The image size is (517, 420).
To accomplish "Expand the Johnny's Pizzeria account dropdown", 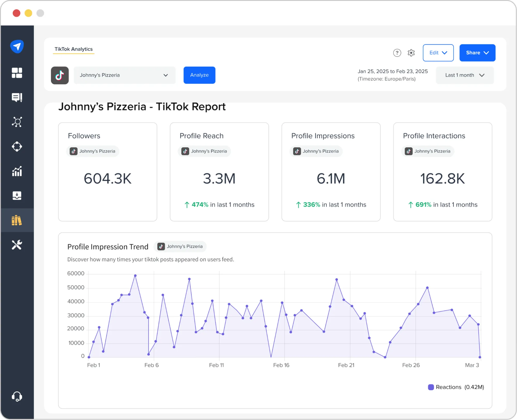I will [125, 75].
